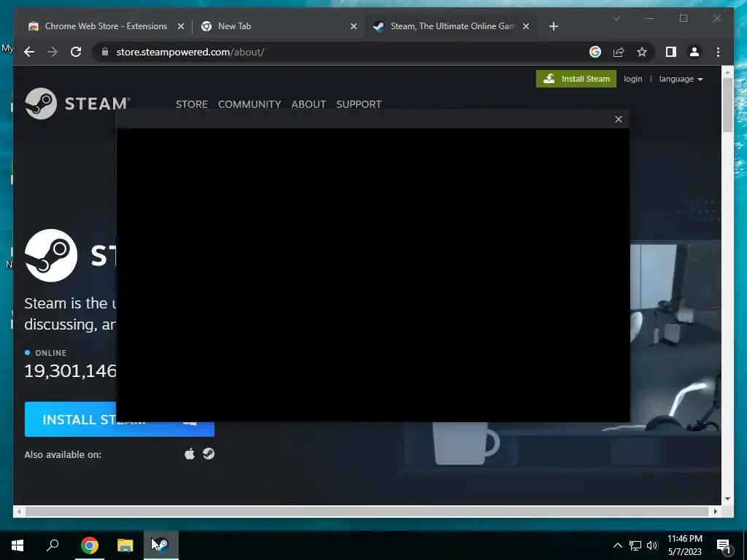The image size is (747, 560).
Task: Click the large Steam logo on page
Action: click(51, 255)
